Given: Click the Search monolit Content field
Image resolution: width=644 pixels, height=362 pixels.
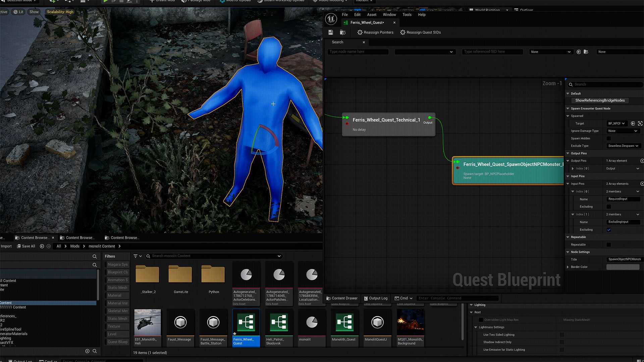Looking at the screenshot, I should click(214, 256).
